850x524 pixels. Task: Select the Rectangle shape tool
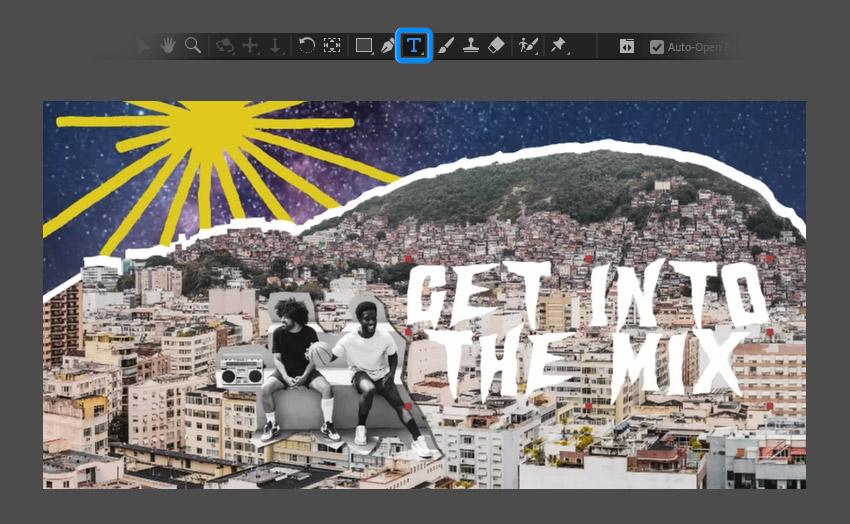[364, 46]
